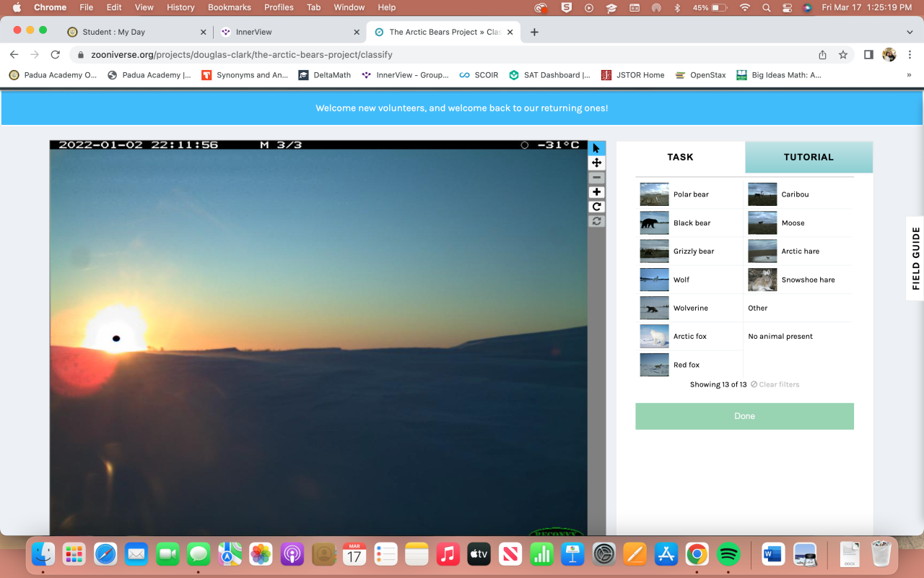The image size is (924, 578).
Task: Bookmark this page with the star
Action: [842, 55]
